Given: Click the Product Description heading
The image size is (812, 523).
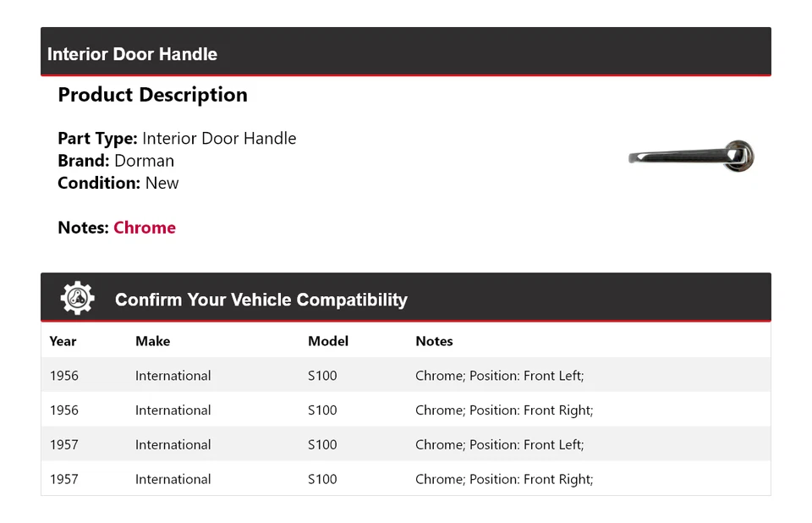Looking at the screenshot, I should pyautogui.click(x=152, y=95).
